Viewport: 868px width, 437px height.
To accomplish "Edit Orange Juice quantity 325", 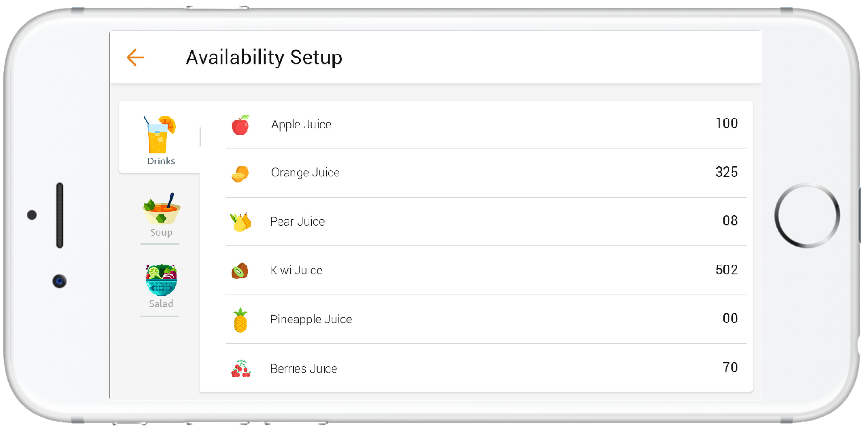I will tap(726, 172).
